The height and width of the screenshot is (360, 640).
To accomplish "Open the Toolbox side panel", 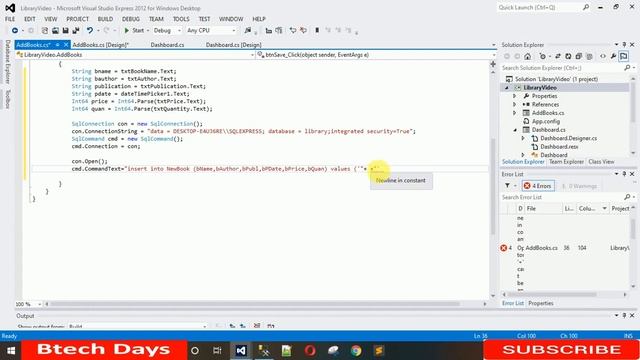I will coord(7,99).
